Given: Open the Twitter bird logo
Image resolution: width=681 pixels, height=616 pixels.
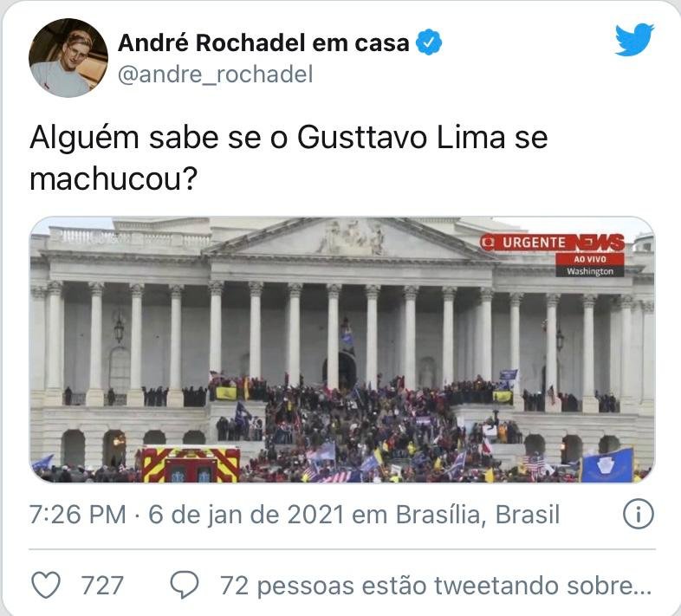Looking at the screenshot, I should click(634, 40).
